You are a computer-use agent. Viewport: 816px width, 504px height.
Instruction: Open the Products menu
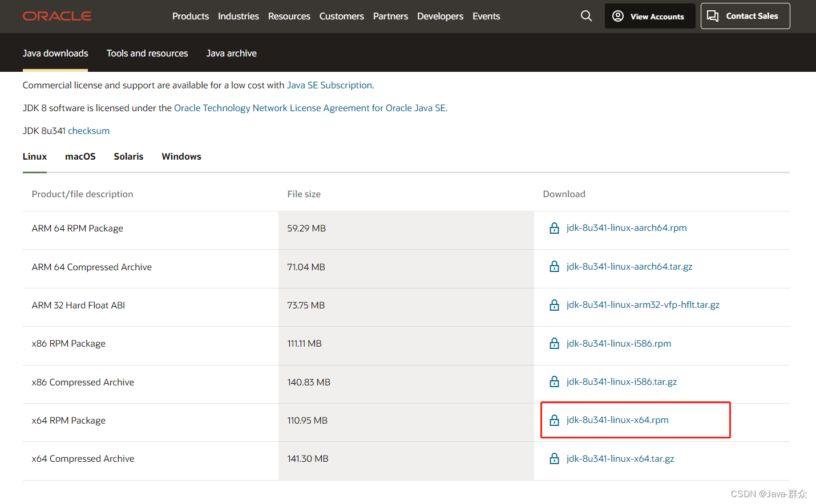click(191, 16)
